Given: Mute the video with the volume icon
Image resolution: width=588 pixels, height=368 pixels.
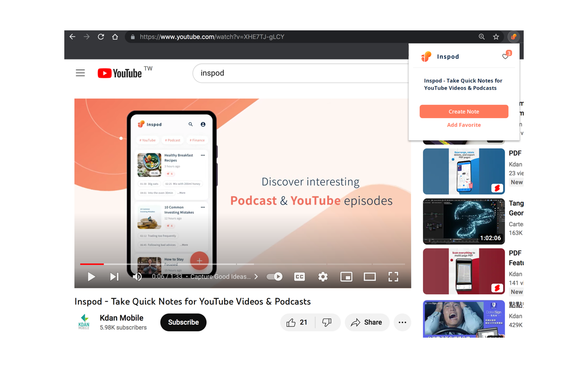Looking at the screenshot, I should [137, 276].
